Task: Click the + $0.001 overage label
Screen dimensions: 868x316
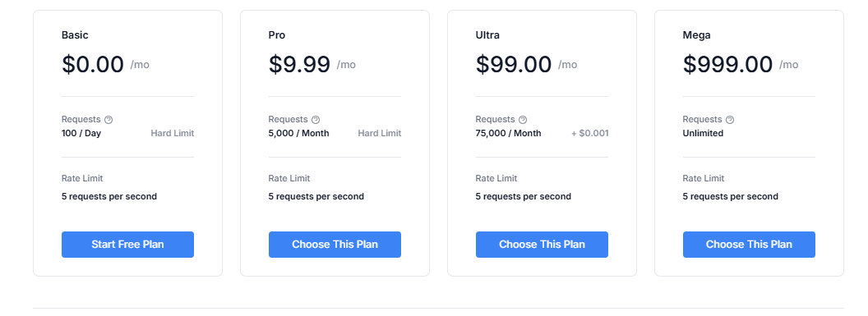Action: click(x=589, y=133)
